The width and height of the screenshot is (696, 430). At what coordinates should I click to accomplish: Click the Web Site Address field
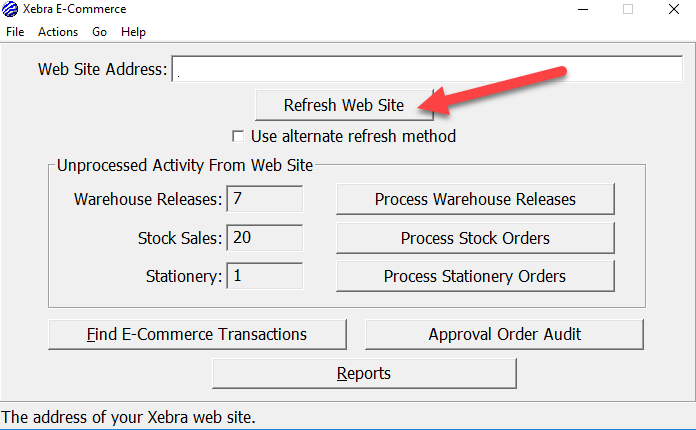pos(427,69)
